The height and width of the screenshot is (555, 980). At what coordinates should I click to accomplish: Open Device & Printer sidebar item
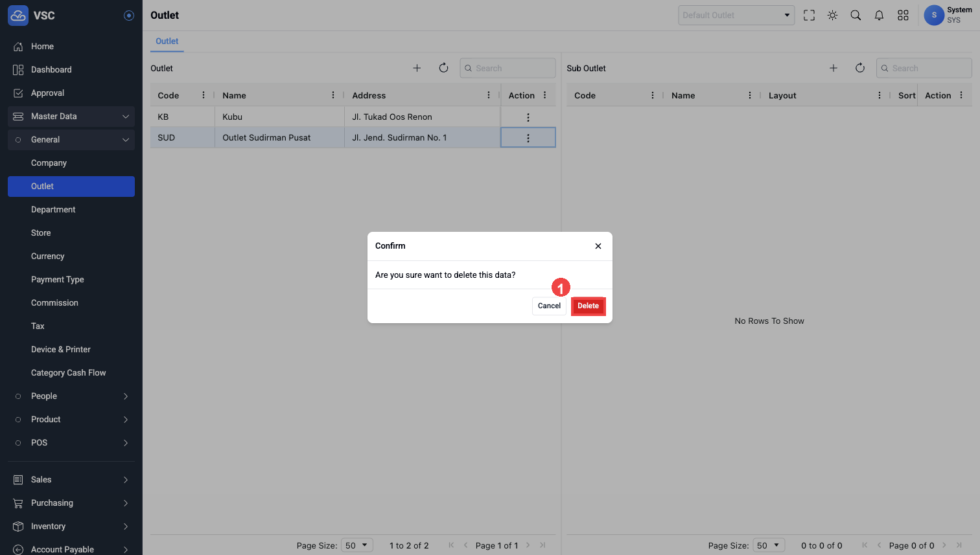(x=71, y=350)
